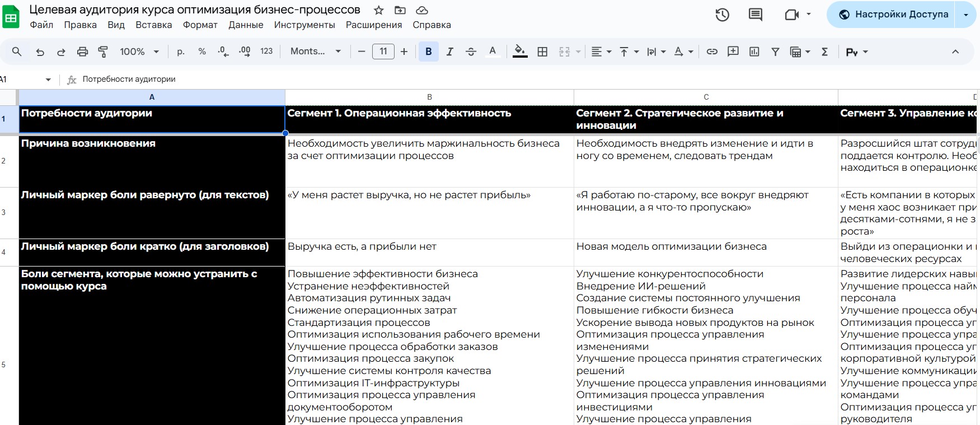Open name box dropdown arrow
Image resolution: width=980 pixels, height=425 pixels.
point(48,80)
